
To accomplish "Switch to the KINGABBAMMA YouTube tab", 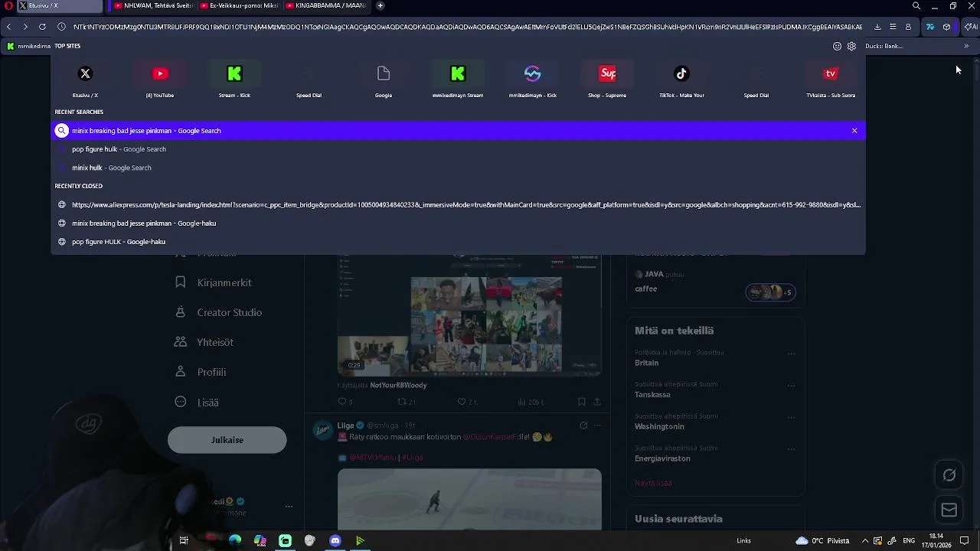I will (325, 5).
